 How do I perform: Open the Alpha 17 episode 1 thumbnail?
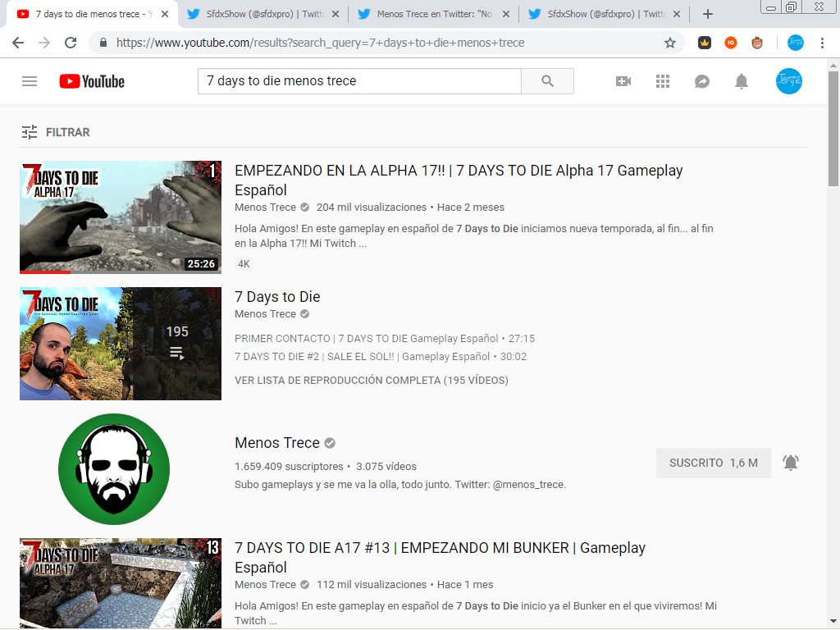tap(121, 217)
